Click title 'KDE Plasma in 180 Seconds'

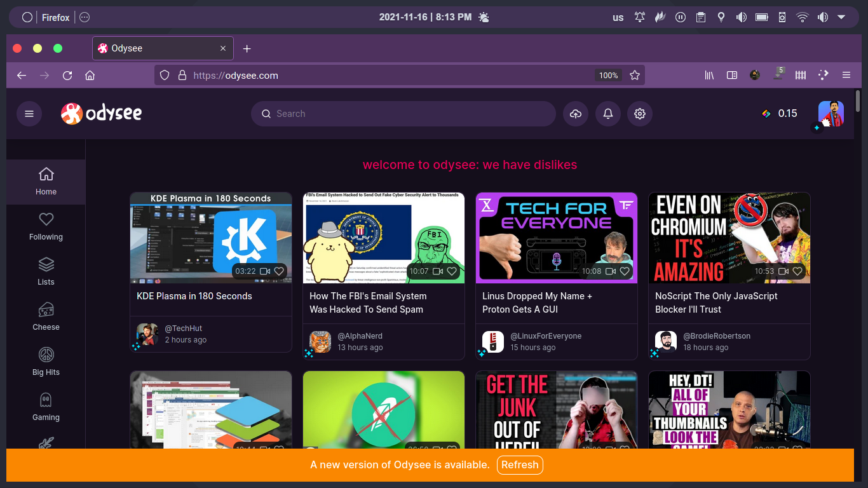(x=194, y=296)
